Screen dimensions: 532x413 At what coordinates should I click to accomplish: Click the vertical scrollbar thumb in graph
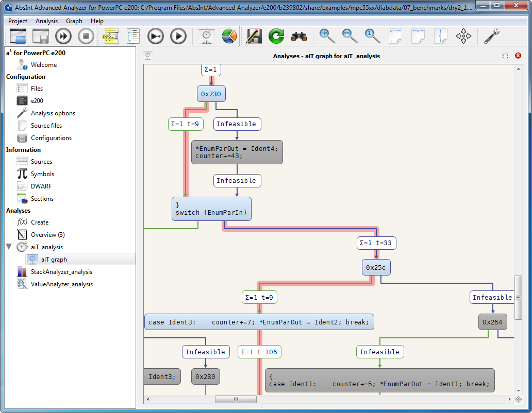click(518, 298)
